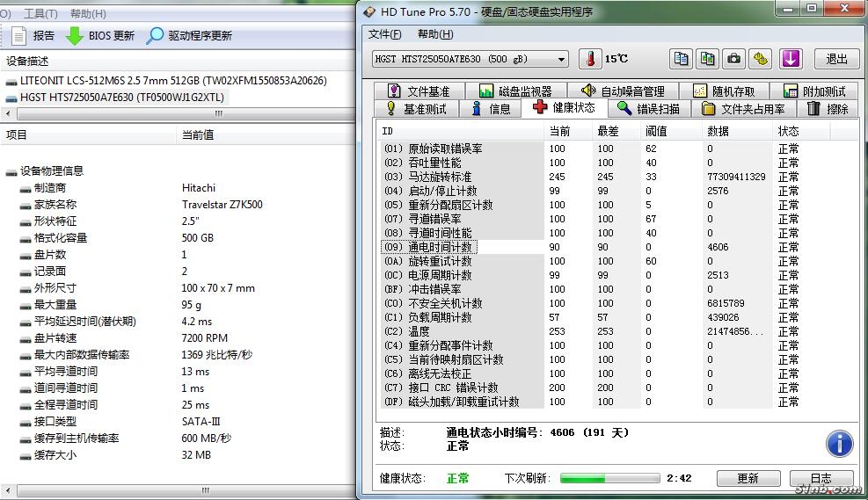868x500 pixels.
Task: Switch to the 信息 tab
Action: 491,109
